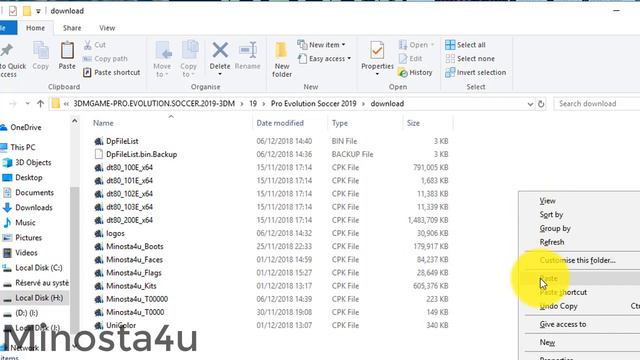This screenshot has height=360, width=640.
Task: Click the Edit icon in Open group
Action: (x=403, y=59)
